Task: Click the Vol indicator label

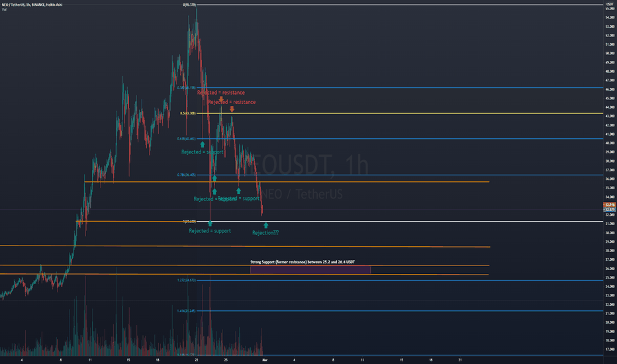Action: click(x=4, y=9)
